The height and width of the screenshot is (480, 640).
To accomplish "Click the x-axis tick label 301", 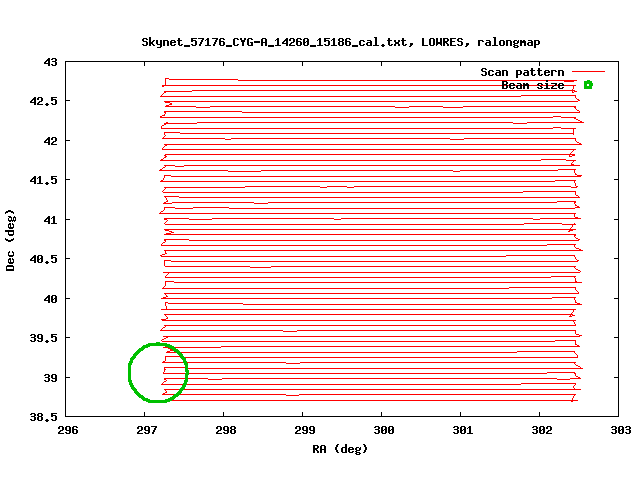I will (463, 430).
